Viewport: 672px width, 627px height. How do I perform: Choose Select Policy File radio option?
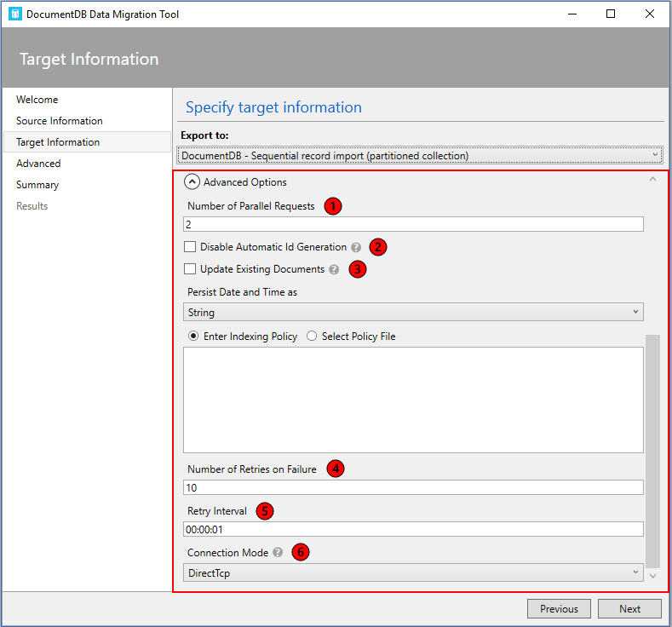[x=312, y=336]
